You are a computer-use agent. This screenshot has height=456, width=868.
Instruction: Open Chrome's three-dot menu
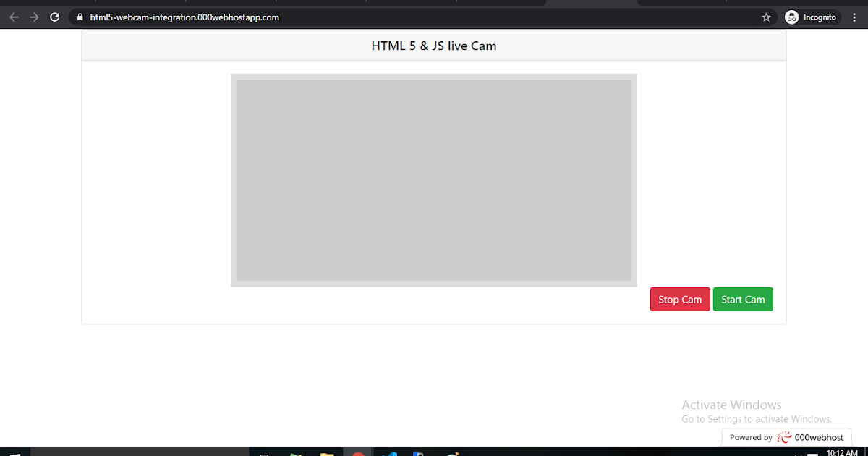854,17
